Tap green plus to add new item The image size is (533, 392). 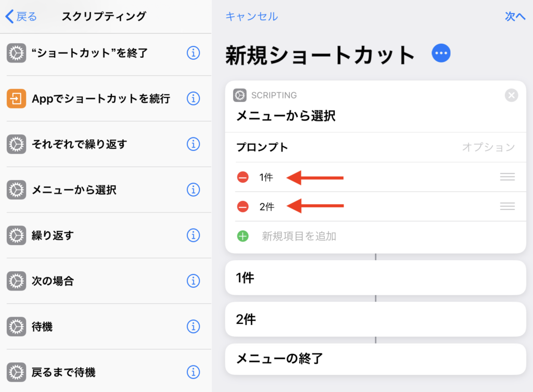(x=243, y=236)
